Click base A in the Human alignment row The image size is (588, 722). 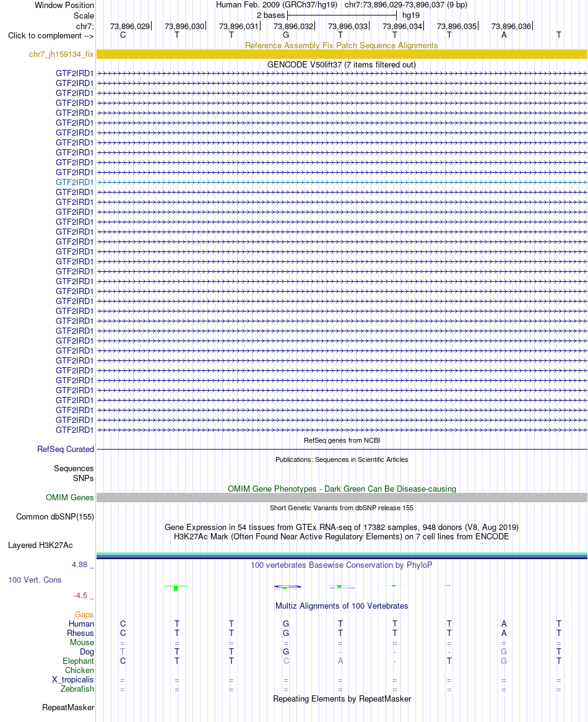coord(504,624)
